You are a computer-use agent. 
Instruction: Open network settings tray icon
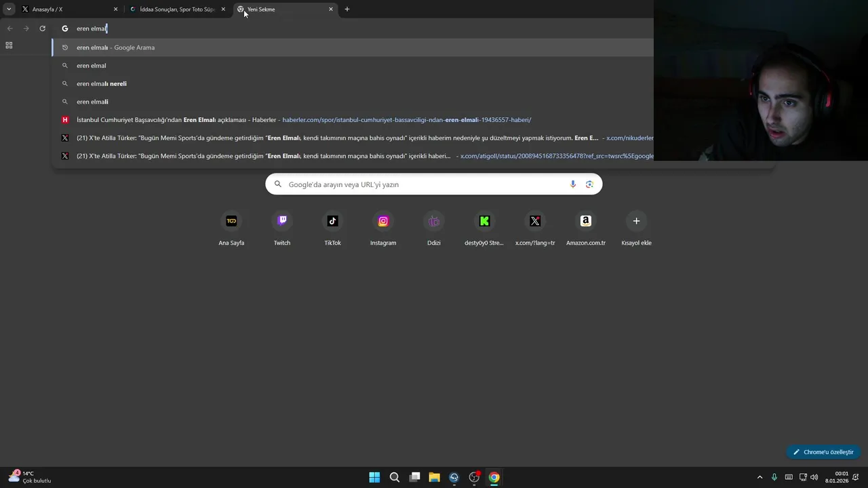pos(803,477)
